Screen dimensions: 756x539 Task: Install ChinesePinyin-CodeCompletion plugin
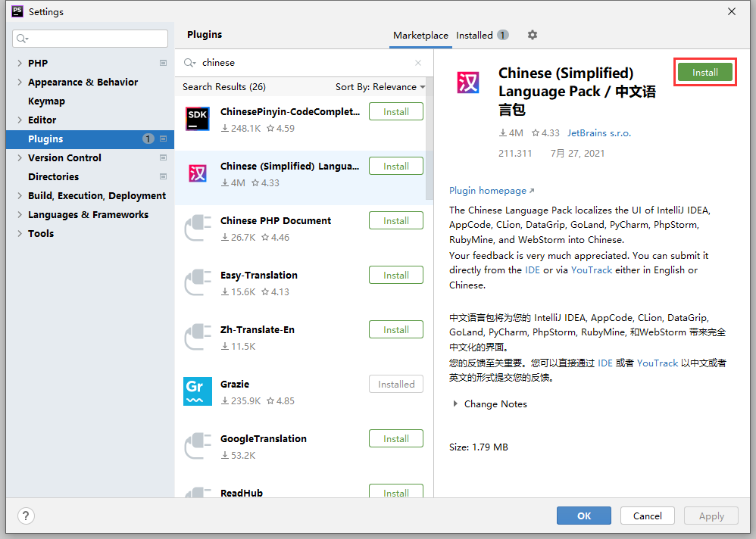[396, 112]
